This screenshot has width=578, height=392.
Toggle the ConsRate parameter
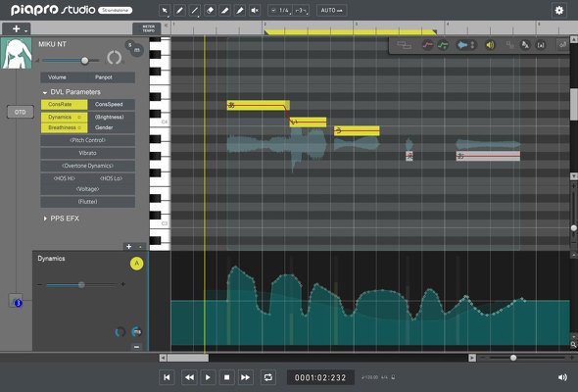(x=64, y=105)
